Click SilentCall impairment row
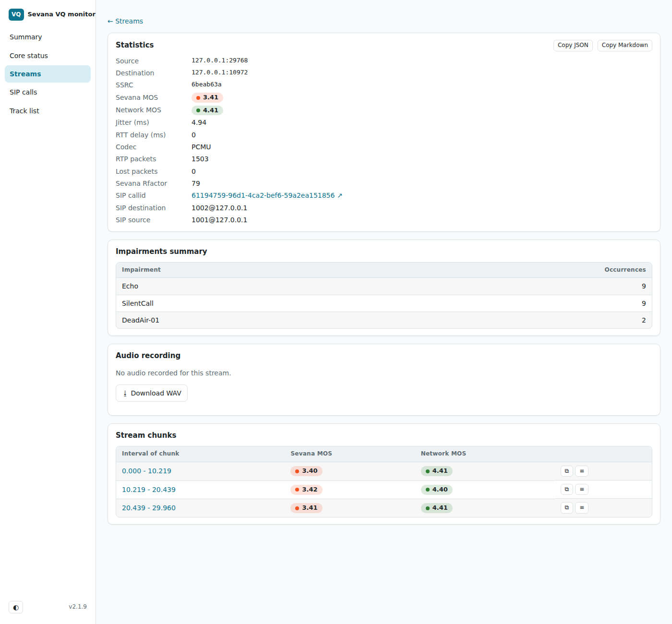The image size is (672, 624). click(x=384, y=303)
